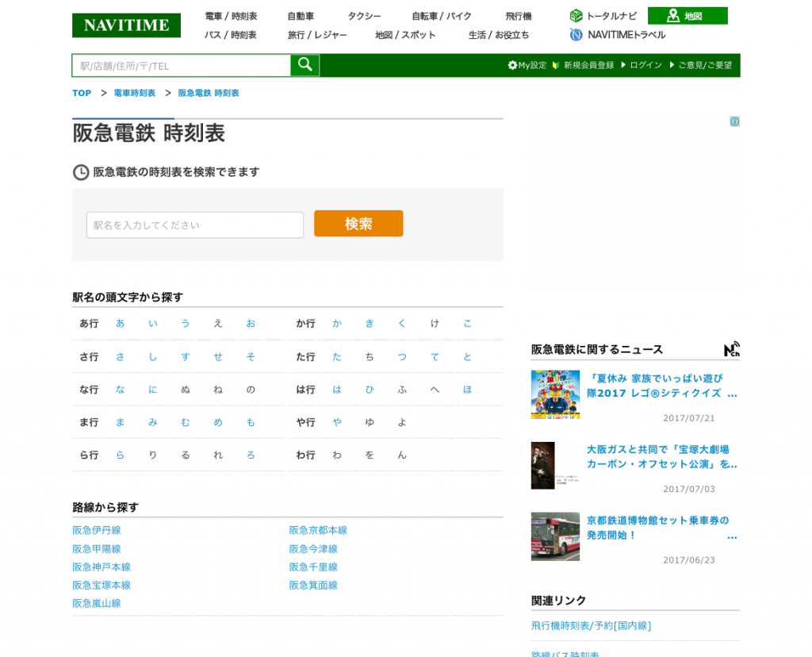Open 阪急京都本線 line
The image size is (812, 657).
tap(318, 530)
